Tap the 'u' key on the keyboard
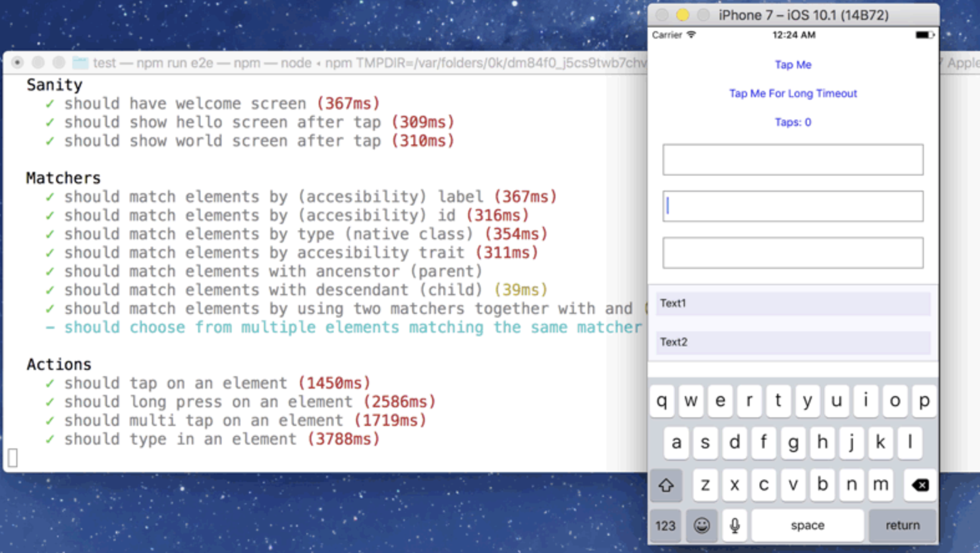The image size is (980, 553). click(x=837, y=401)
